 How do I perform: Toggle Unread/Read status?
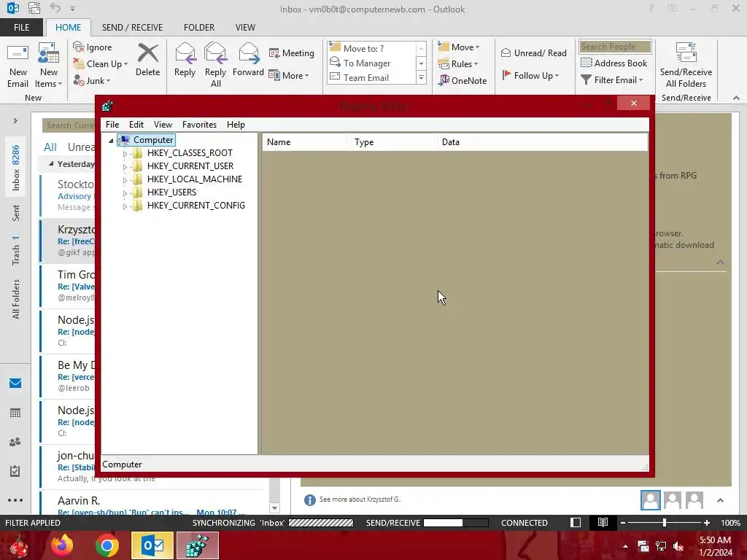533,52
